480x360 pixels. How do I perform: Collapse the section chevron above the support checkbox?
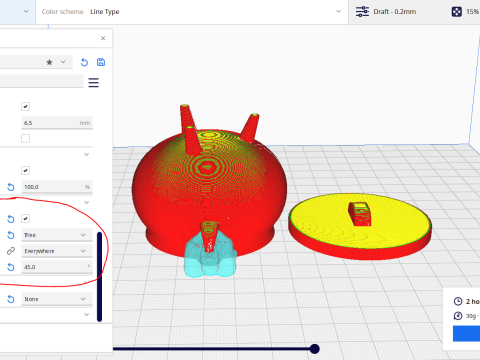coord(87,202)
